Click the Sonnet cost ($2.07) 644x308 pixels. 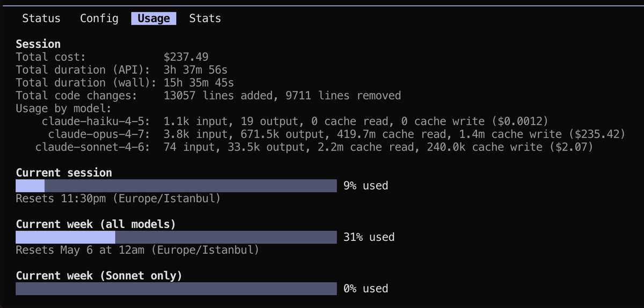(x=570, y=147)
